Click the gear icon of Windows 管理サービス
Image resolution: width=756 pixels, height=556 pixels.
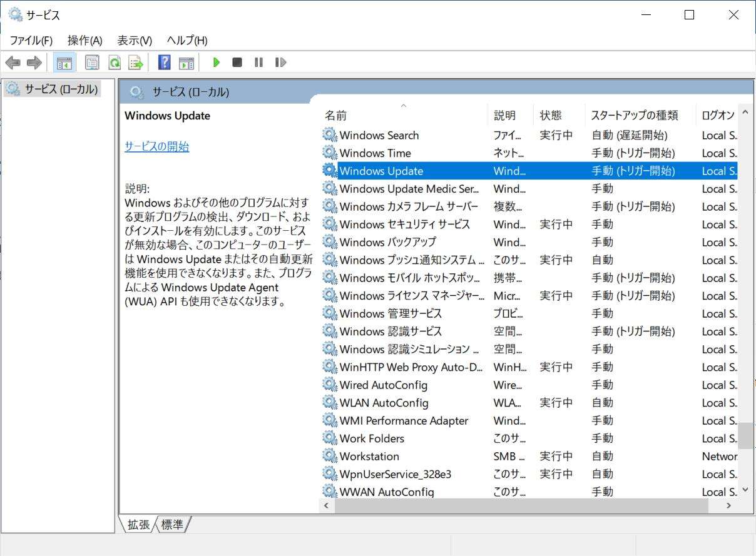[330, 313]
